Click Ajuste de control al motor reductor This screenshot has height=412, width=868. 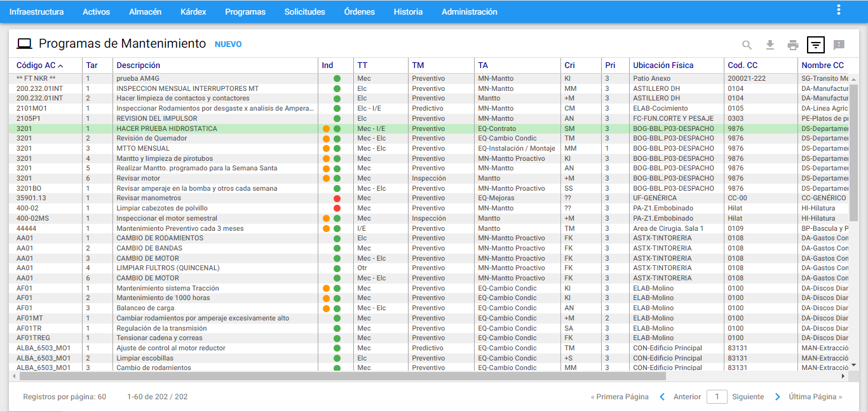click(171, 348)
